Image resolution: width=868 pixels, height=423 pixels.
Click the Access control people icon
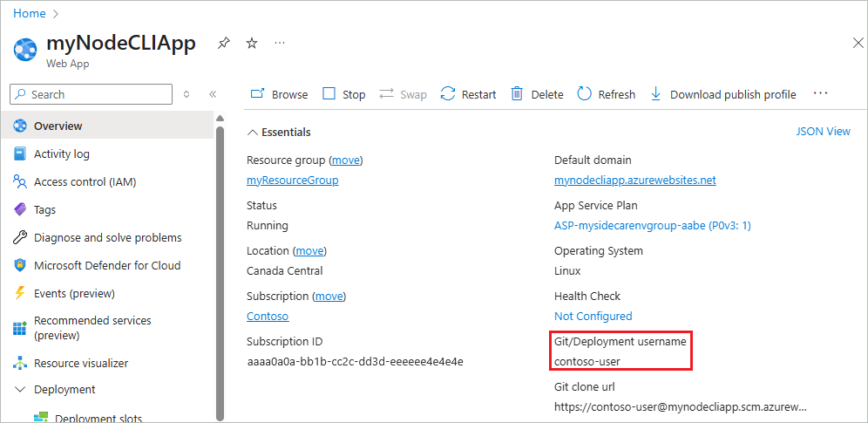pyautogui.click(x=20, y=181)
